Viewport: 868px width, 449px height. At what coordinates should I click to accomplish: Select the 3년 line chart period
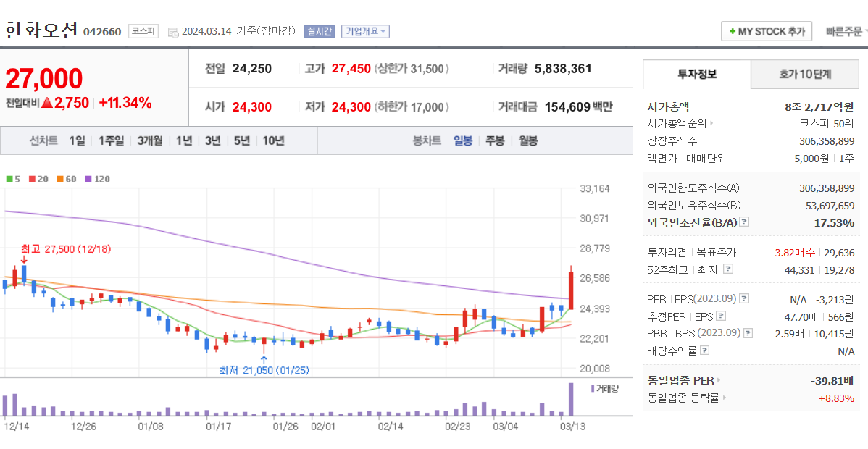(x=212, y=140)
